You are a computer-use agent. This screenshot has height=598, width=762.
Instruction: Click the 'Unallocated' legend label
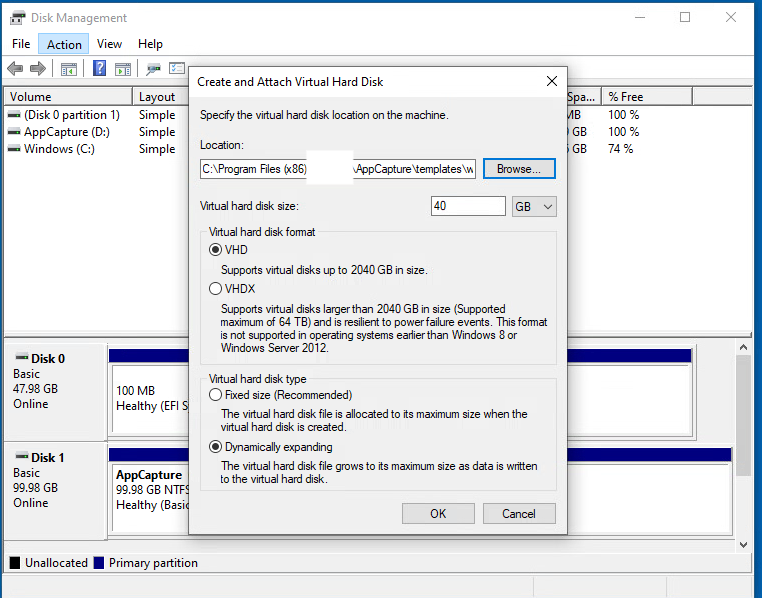click(56, 563)
